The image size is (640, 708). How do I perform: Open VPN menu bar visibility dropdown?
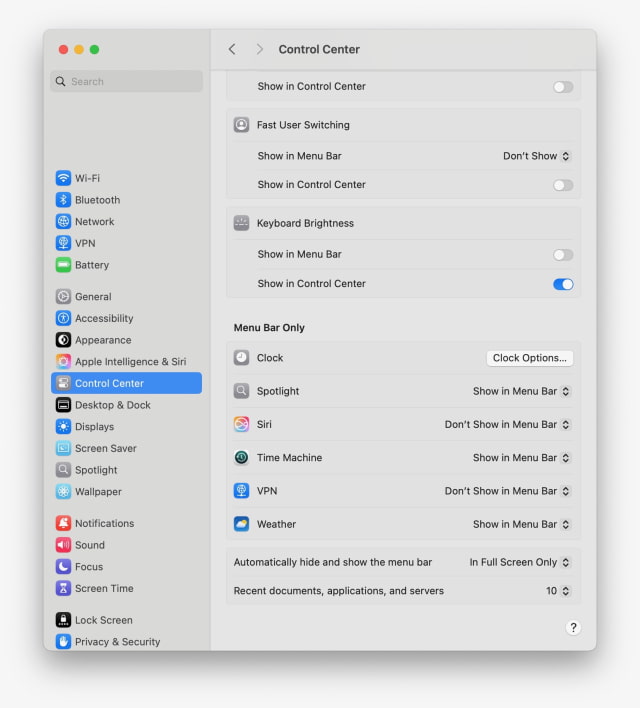(x=507, y=491)
